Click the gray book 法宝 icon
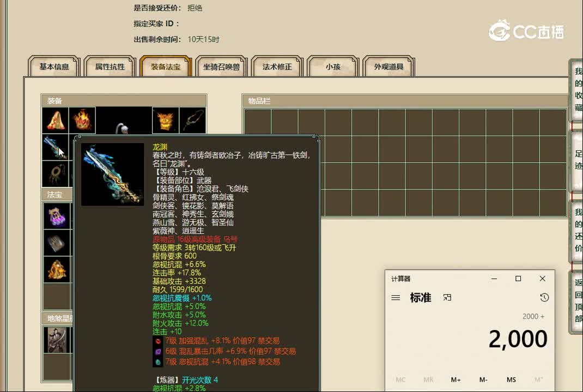The image size is (583, 392). (57, 243)
